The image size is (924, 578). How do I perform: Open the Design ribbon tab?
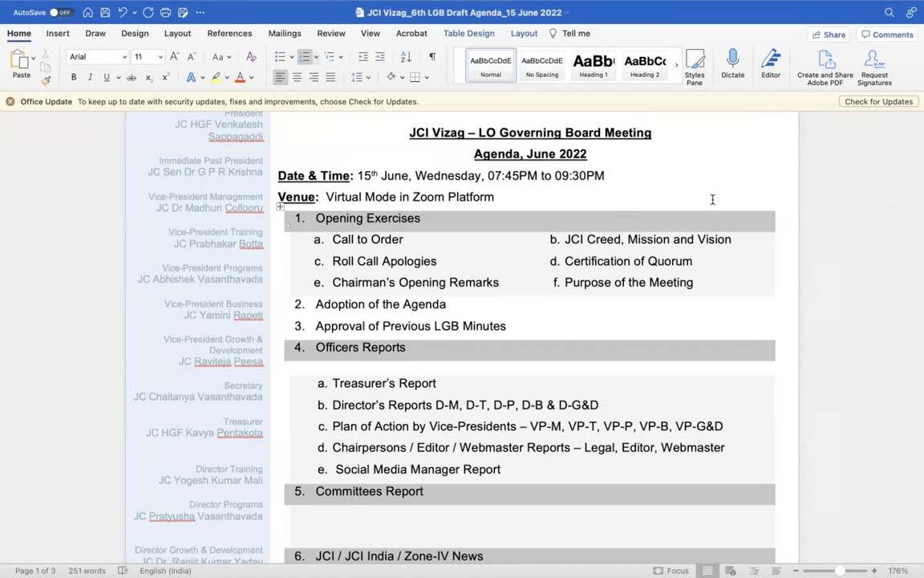[135, 34]
